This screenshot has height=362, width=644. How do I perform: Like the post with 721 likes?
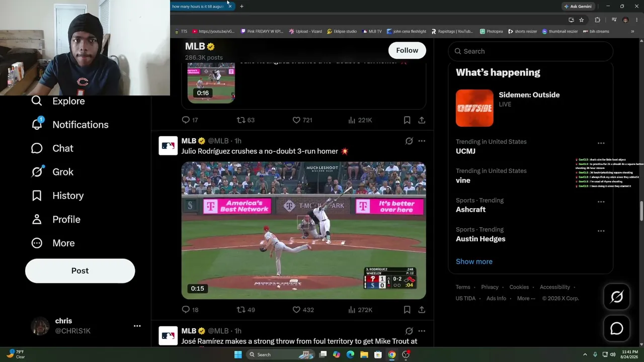click(x=303, y=120)
